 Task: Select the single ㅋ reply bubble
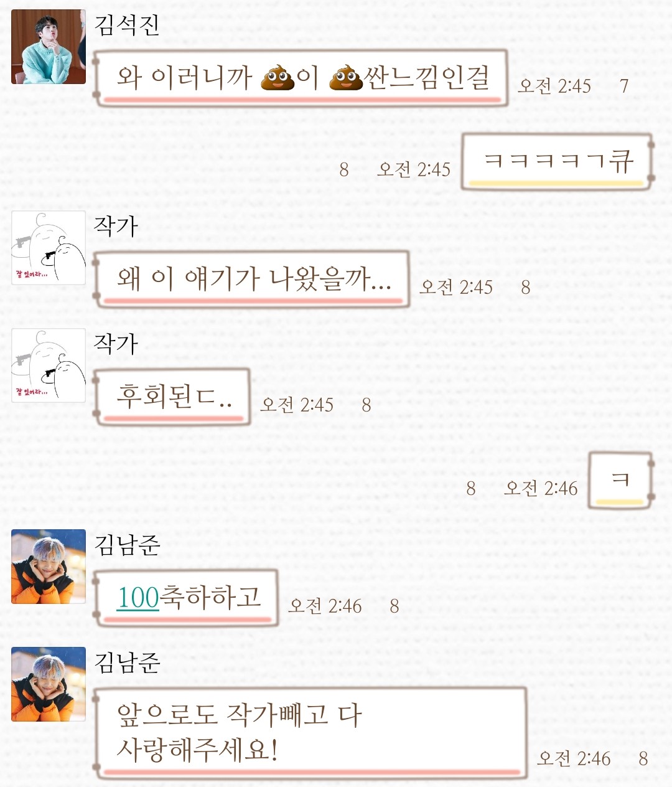point(620,481)
